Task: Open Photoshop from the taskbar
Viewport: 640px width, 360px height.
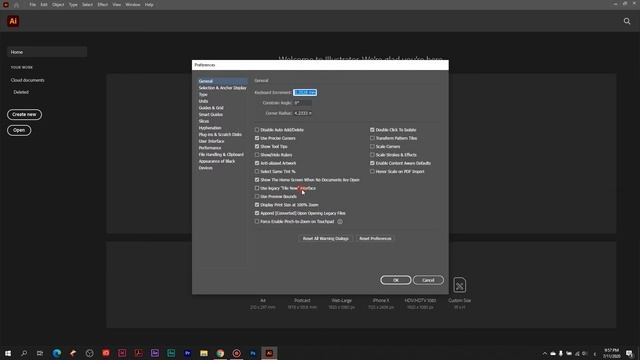Action: pos(253,353)
